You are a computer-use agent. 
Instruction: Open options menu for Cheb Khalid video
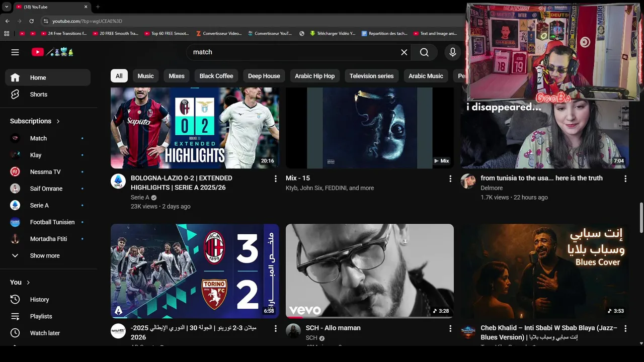point(625,328)
